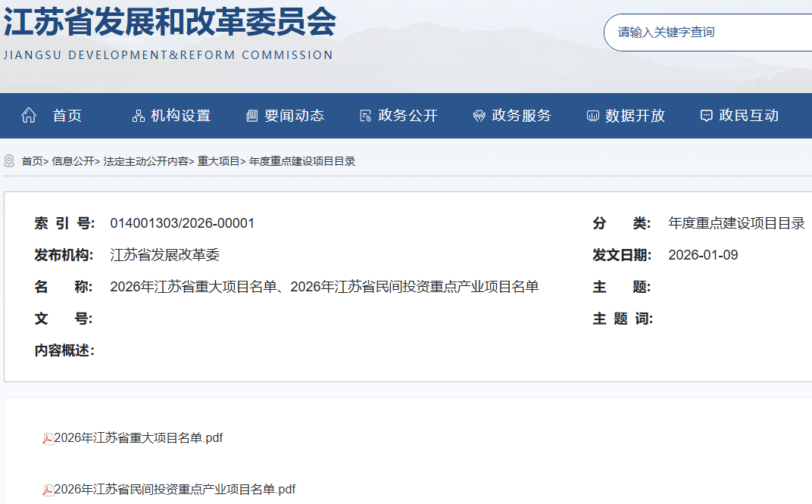Open the 首页 navigation menu item
This screenshot has width=812, height=504.
point(67,116)
